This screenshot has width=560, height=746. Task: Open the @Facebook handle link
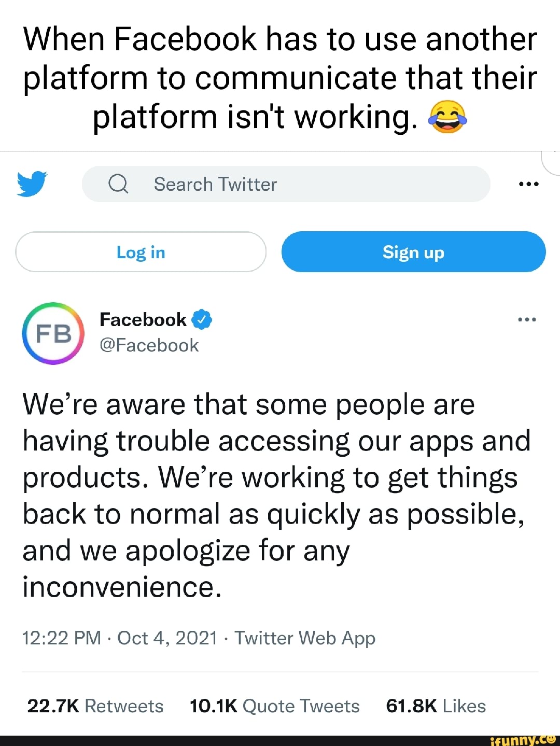point(149,345)
